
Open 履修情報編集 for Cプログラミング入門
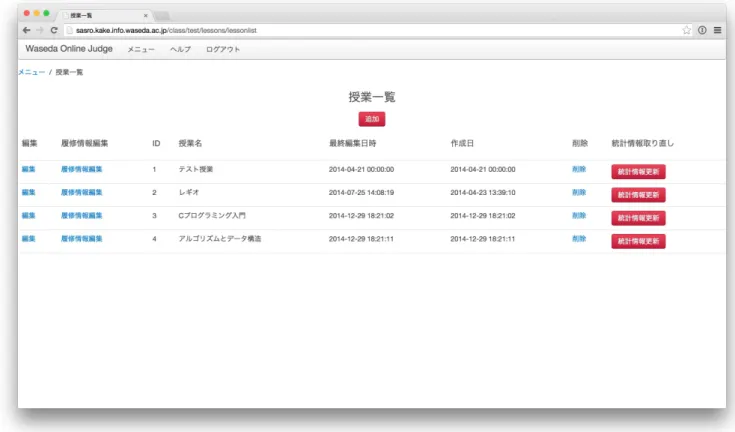click(82, 216)
